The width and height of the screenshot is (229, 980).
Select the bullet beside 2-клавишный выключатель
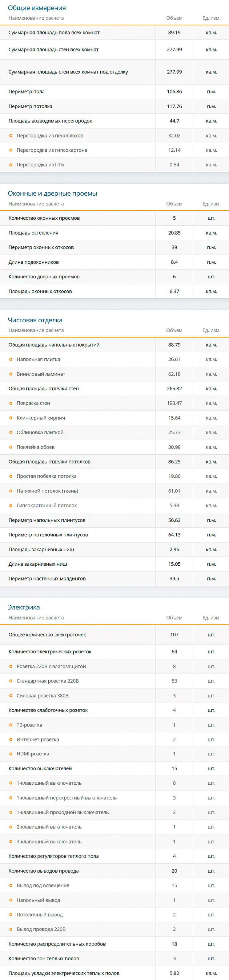[11, 827]
